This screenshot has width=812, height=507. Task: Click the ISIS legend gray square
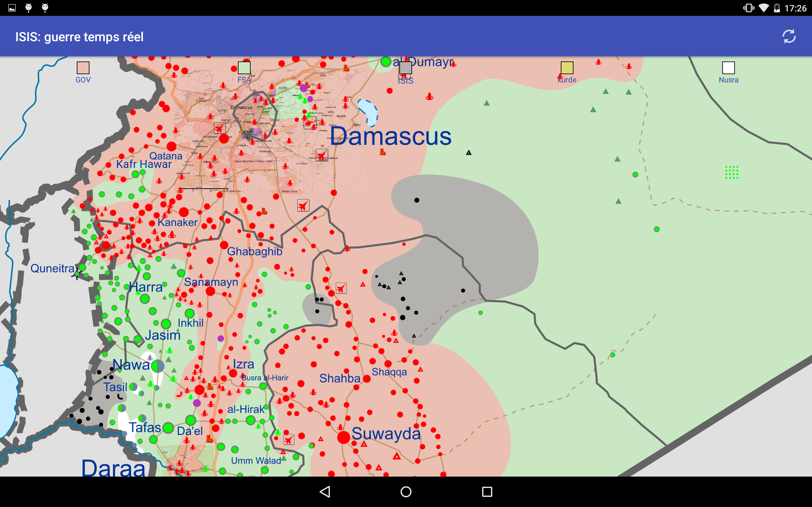pos(405,68)
